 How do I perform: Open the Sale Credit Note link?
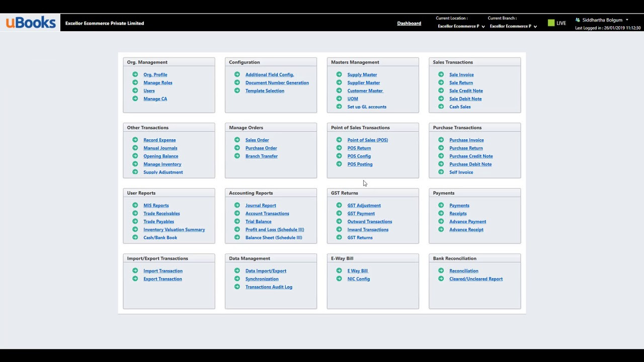point(466,90)
